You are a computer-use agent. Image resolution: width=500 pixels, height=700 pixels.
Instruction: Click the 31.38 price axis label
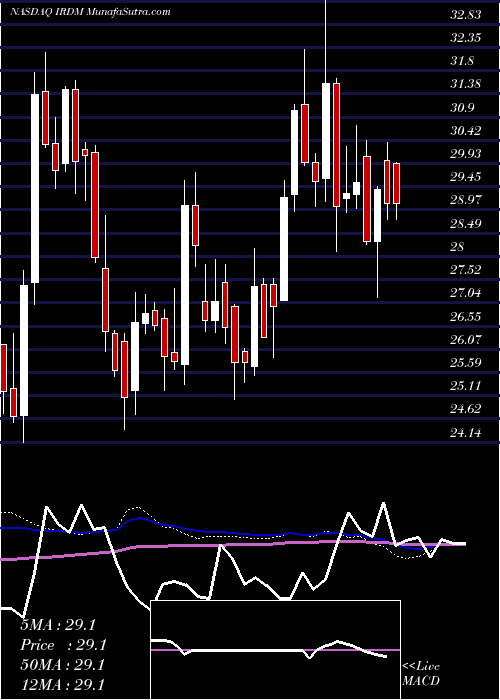(x=466, y=84)
